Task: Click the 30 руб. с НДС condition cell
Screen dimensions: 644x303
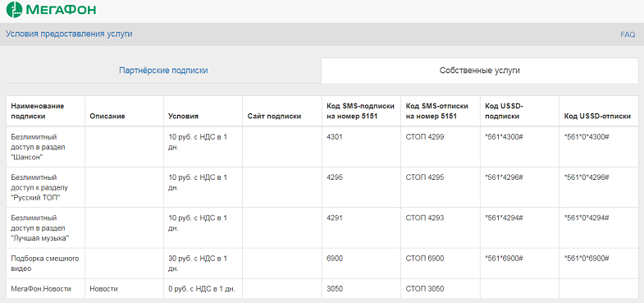Action: coord(203,264)
